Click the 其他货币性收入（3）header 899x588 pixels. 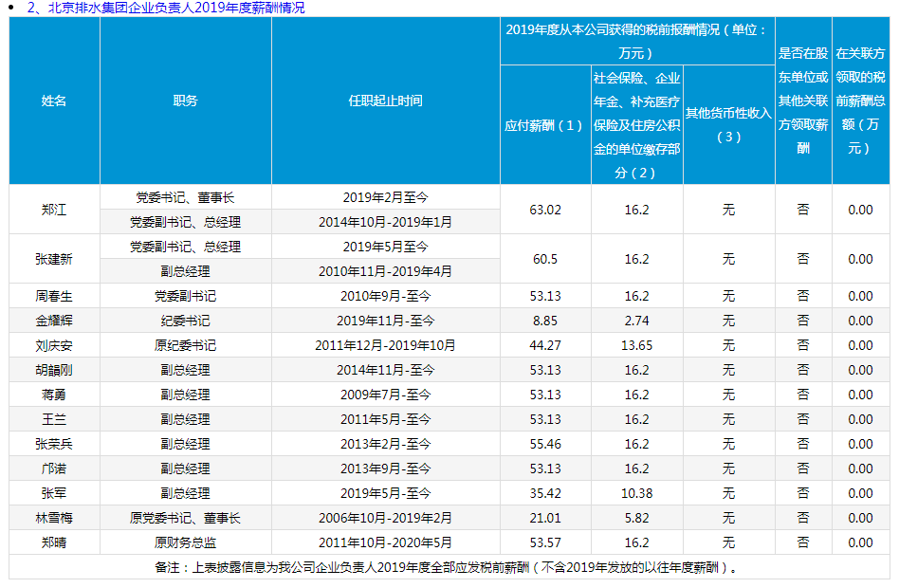coord(728,125)
